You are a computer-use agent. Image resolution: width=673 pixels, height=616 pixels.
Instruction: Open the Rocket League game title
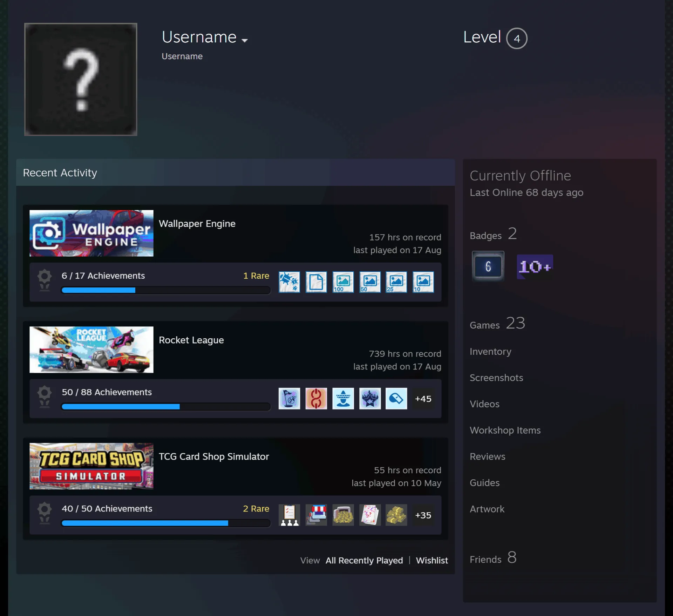(x=191, y=340)
